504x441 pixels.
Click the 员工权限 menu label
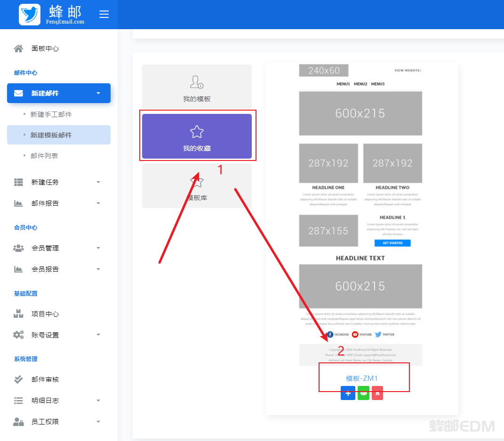tap(45, 422)
